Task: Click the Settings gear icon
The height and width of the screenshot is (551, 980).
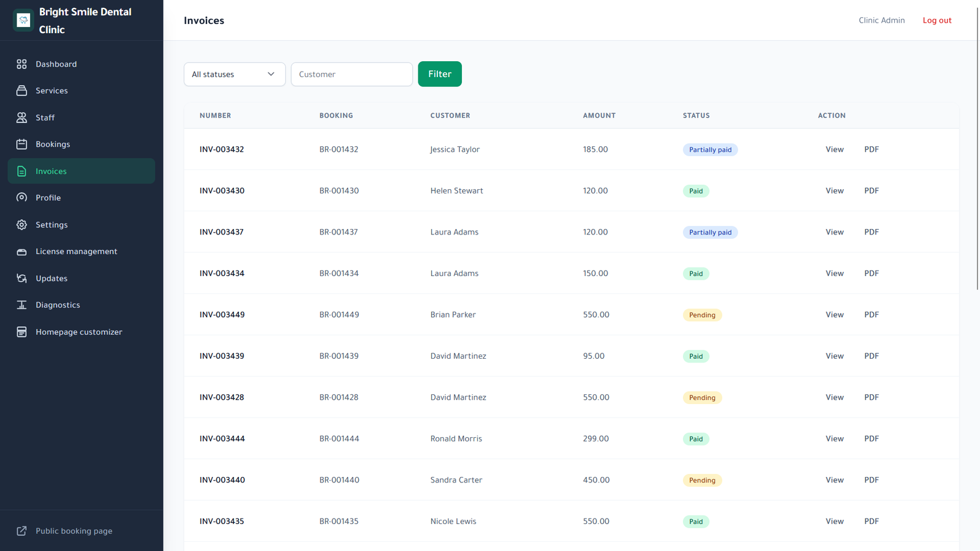Action: (x=21, y=225)
